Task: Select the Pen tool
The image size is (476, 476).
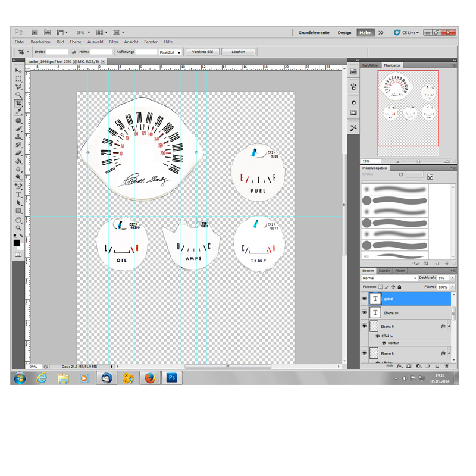Action: 18,186
